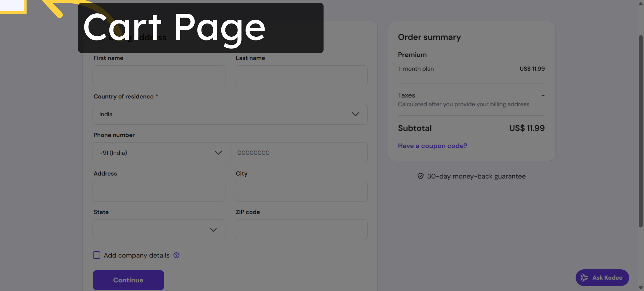
Task: Click the Kodee star icon on the chat button
Action: 583,278
